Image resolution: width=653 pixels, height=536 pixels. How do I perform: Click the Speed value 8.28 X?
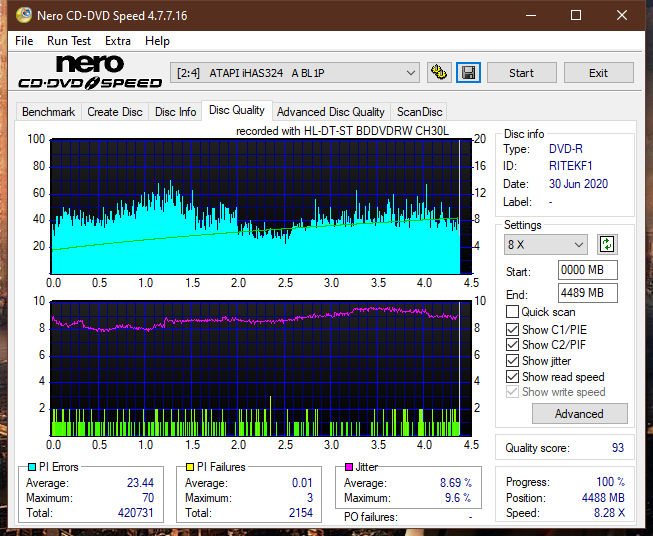tap(609, 513)
